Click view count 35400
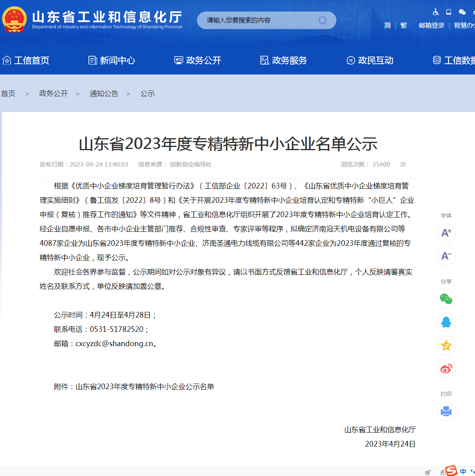475x476 pixels. 381,165
